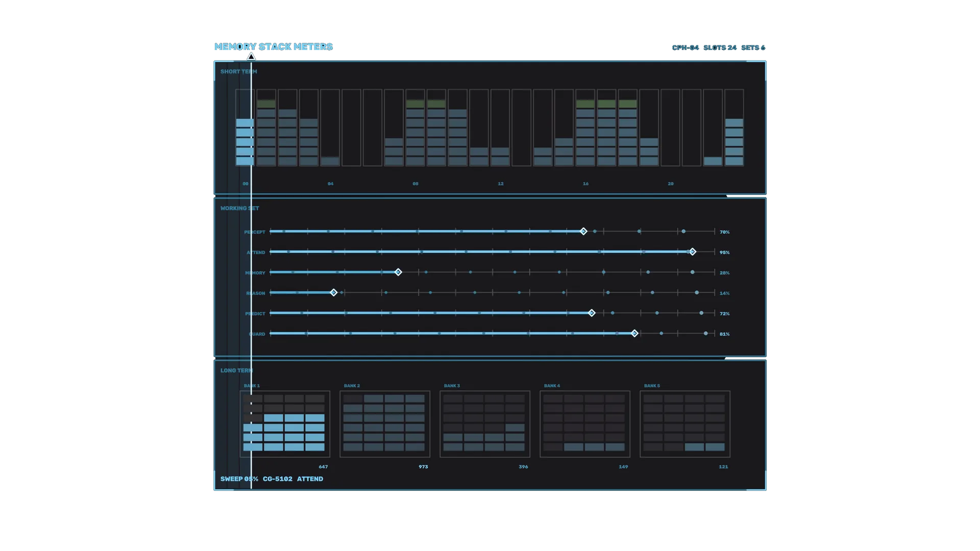Click the BANK 2 heading

(x=352, y=386)
